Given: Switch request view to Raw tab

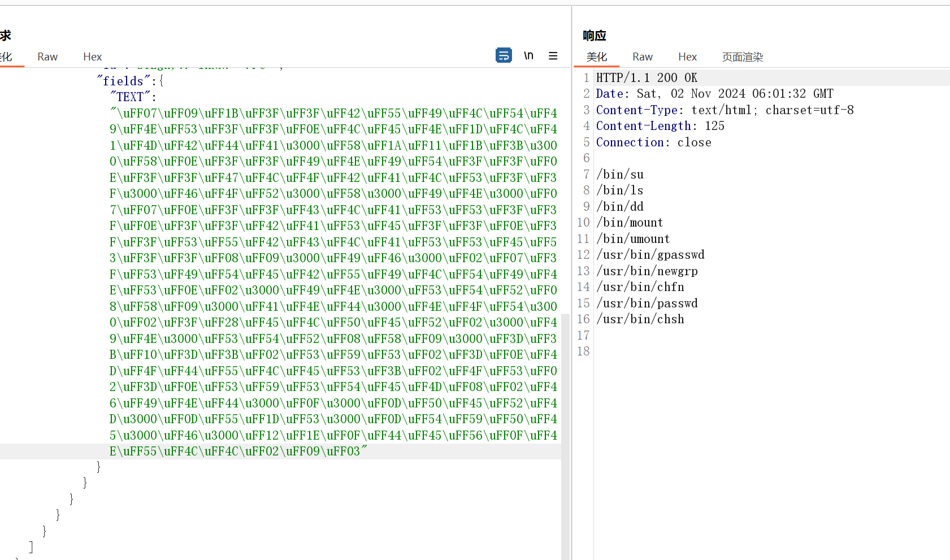Looking at the screenshot, I should pos(47,57).
